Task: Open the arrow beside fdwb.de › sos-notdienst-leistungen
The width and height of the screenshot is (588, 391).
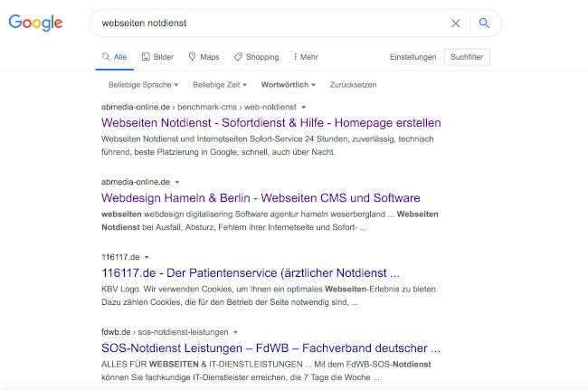Action: tap(235, 332)
